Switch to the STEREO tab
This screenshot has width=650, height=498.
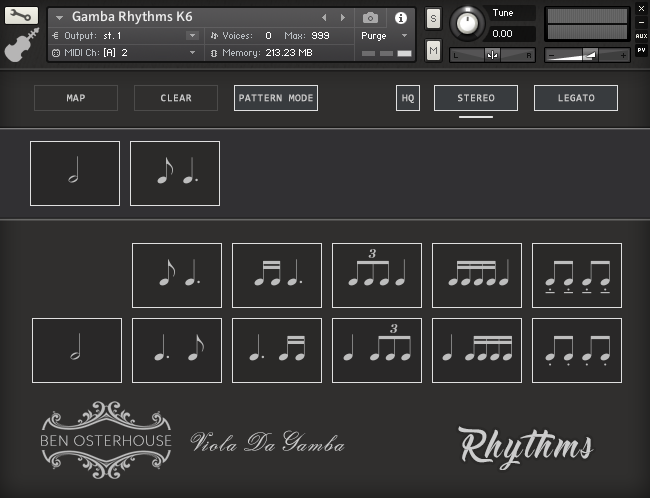point(476,98)
